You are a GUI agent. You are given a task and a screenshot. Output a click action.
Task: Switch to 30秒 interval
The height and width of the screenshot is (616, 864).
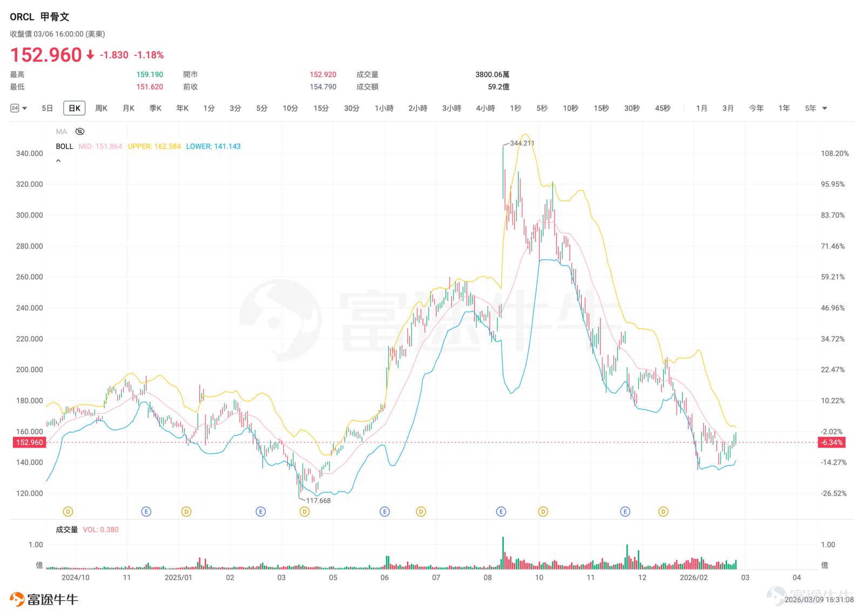[632, 109]
